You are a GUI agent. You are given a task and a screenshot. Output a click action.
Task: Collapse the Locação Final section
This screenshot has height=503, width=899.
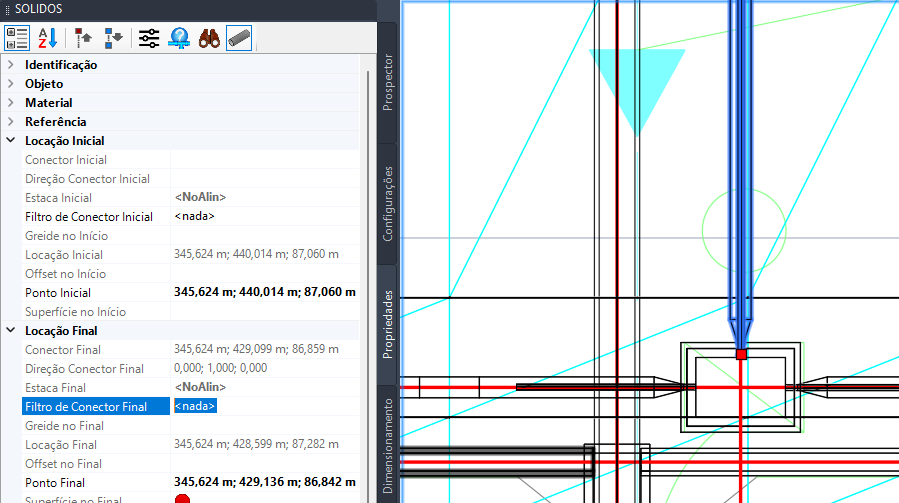(x=11, y=330)
